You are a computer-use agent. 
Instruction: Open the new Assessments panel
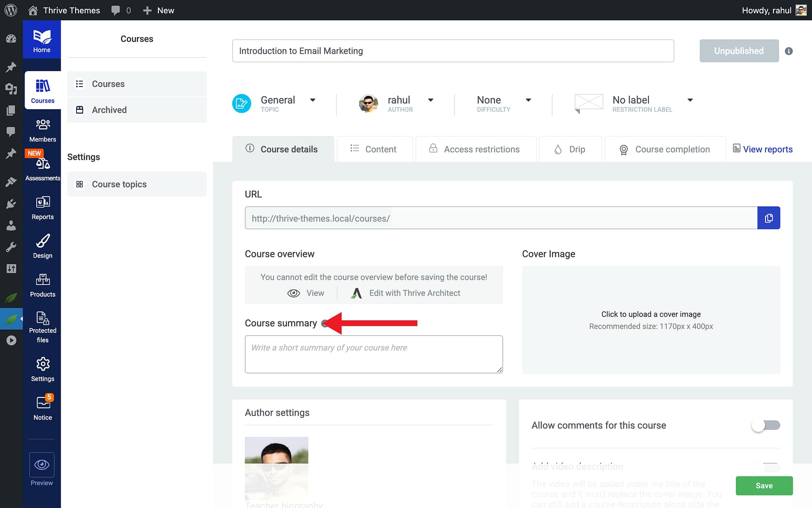pos(42,166)
